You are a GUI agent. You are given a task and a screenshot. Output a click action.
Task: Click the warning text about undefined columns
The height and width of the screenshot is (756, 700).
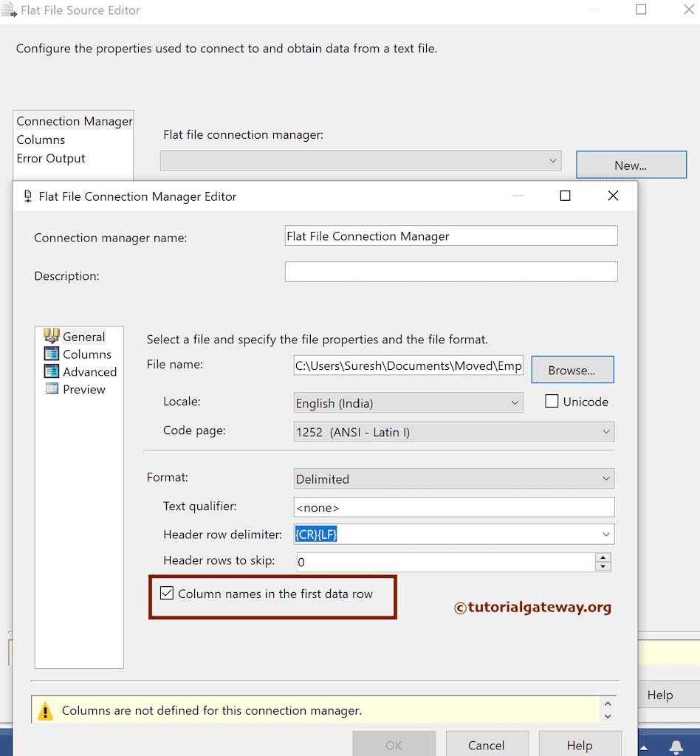[x=212, y=710]
